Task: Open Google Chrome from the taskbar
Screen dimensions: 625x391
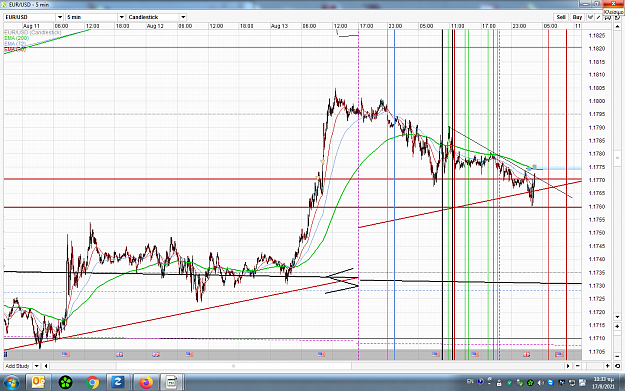Action: click(x=92, y=383)
